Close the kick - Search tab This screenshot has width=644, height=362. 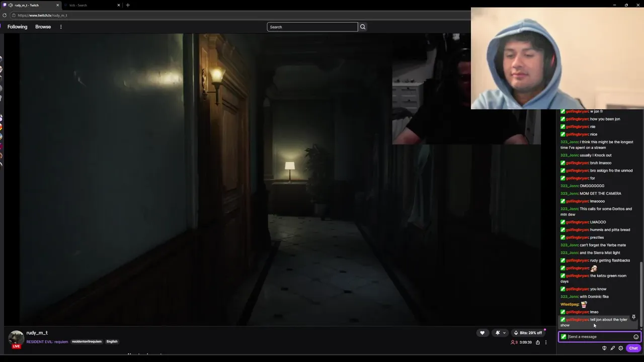[x=119, y=5]
